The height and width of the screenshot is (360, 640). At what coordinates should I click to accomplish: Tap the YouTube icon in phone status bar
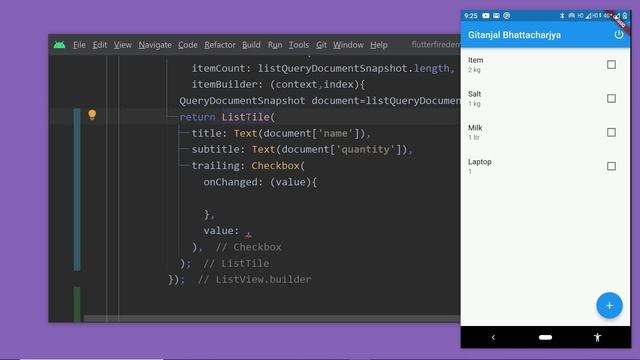tap(486, 16)
